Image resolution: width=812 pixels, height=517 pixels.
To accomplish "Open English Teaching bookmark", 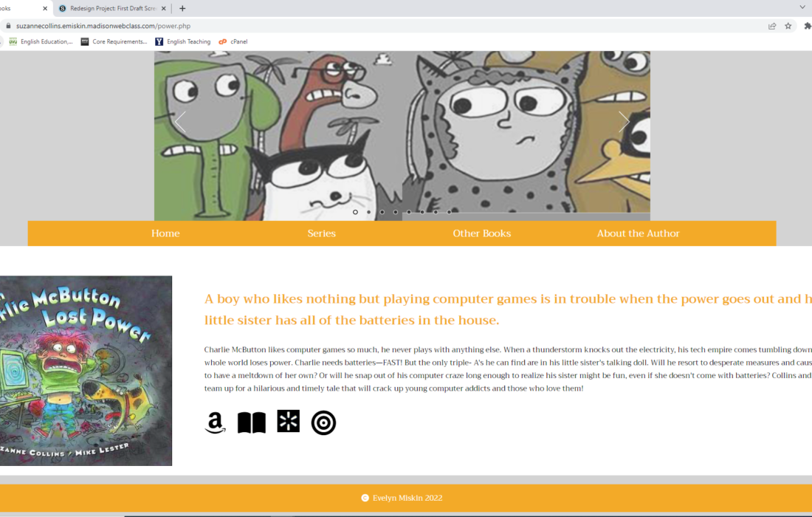I will pyautogui.click(x=183, y=42).
